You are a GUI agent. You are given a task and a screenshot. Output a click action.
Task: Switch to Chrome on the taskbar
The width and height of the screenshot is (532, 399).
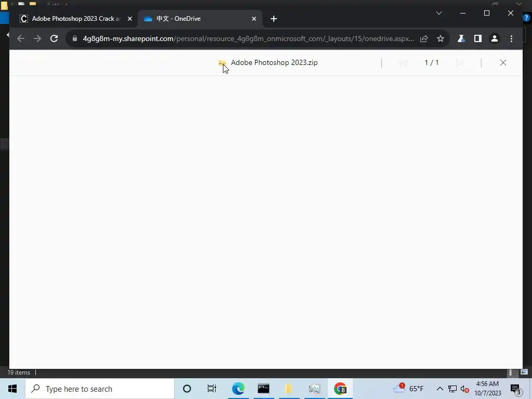point(340,389)
